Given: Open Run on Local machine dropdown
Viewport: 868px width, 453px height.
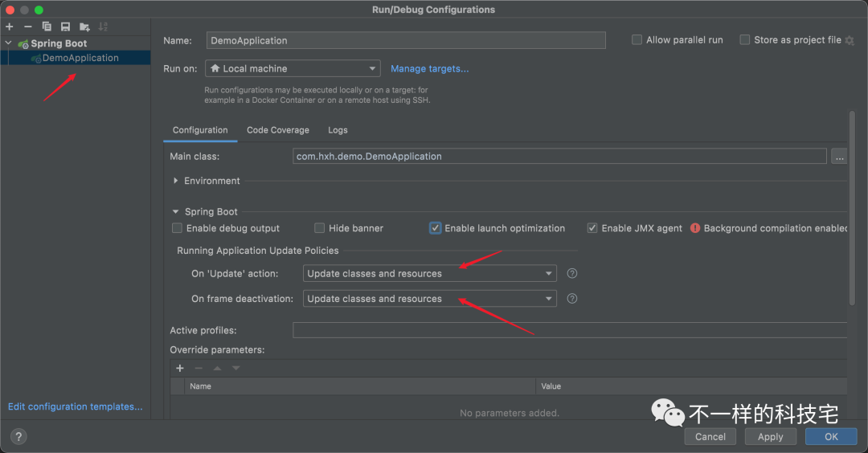Looking at the screenshot, I should pos(293,68).
